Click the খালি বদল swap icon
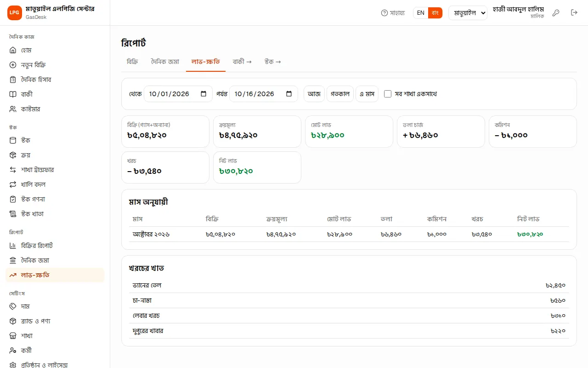The width and height of the screenshot is (588, 368). click(13, 184)
